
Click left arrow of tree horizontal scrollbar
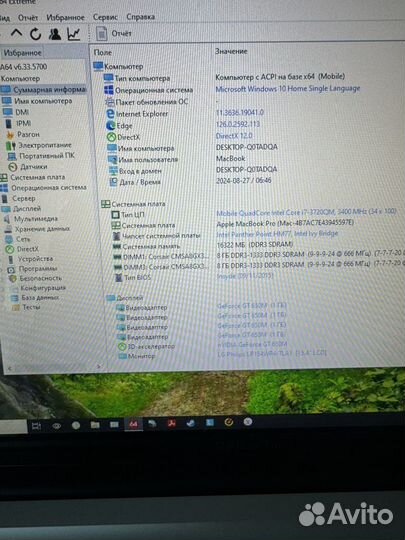pos(10,368)
